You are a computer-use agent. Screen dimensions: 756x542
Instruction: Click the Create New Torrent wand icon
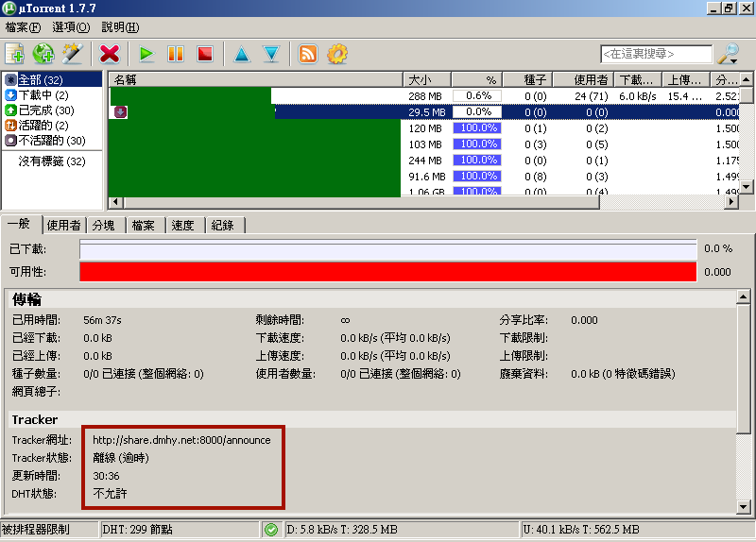coord(73,54)
